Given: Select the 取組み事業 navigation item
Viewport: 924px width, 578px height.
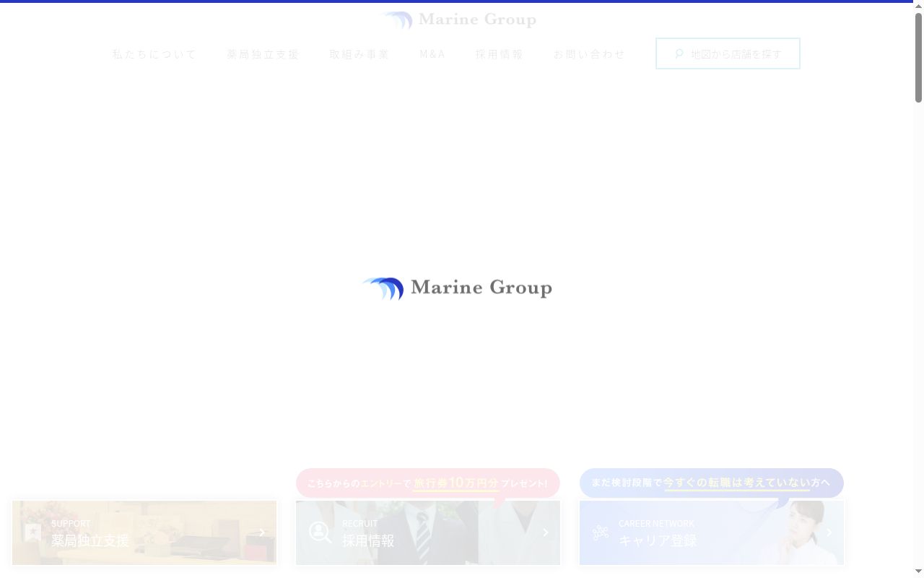Looking at the screenshot, I should coord(359,54).
